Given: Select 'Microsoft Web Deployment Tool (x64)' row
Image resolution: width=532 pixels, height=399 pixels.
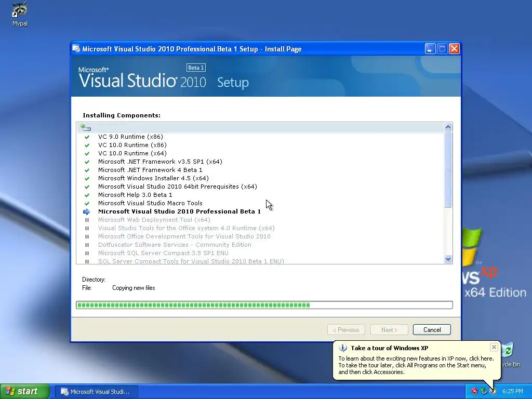Looking at the screenshot, I should point(154,220).
